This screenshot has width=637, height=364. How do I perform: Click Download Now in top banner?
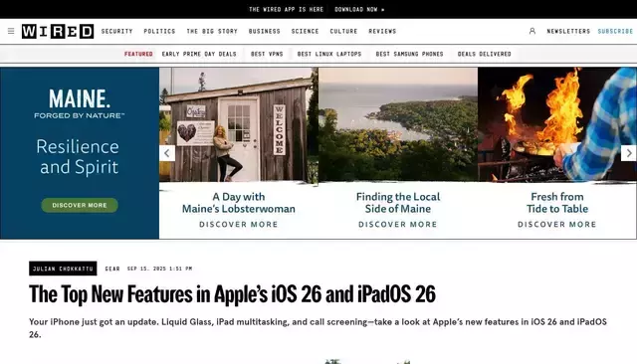359,9
